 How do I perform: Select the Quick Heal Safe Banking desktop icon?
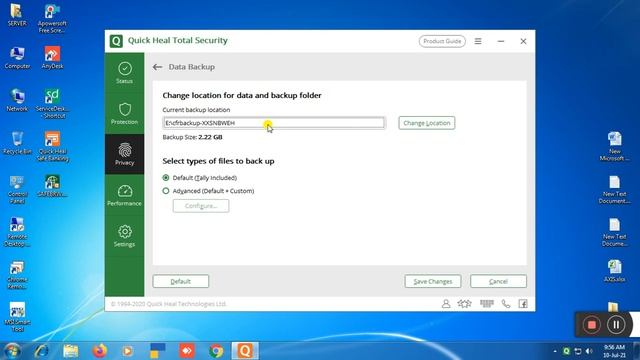52,147
